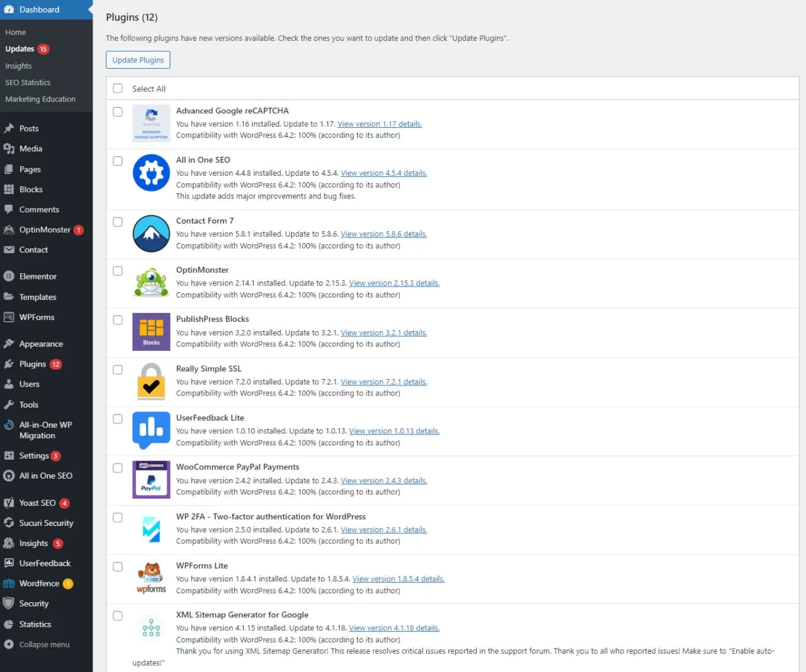
Task: Go to Wordfence in the sidebar
Action: (x=39, y=583)
